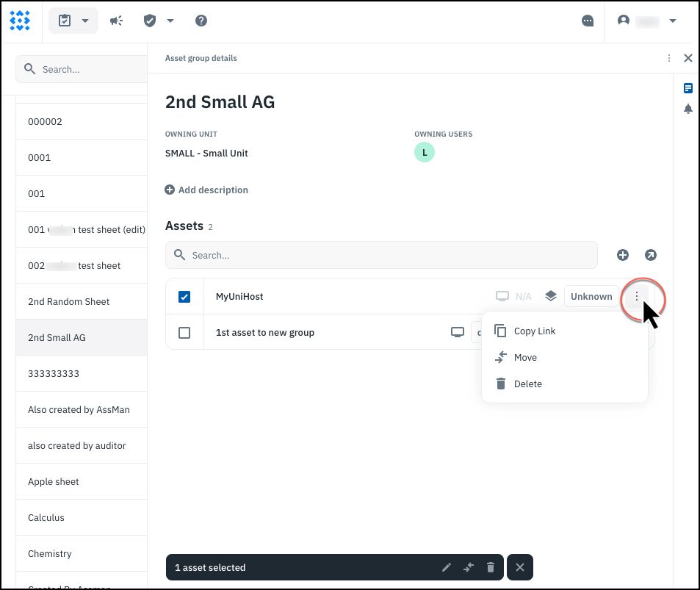
Task: Select the 000002 list item
Action: [x=82, y=121]
